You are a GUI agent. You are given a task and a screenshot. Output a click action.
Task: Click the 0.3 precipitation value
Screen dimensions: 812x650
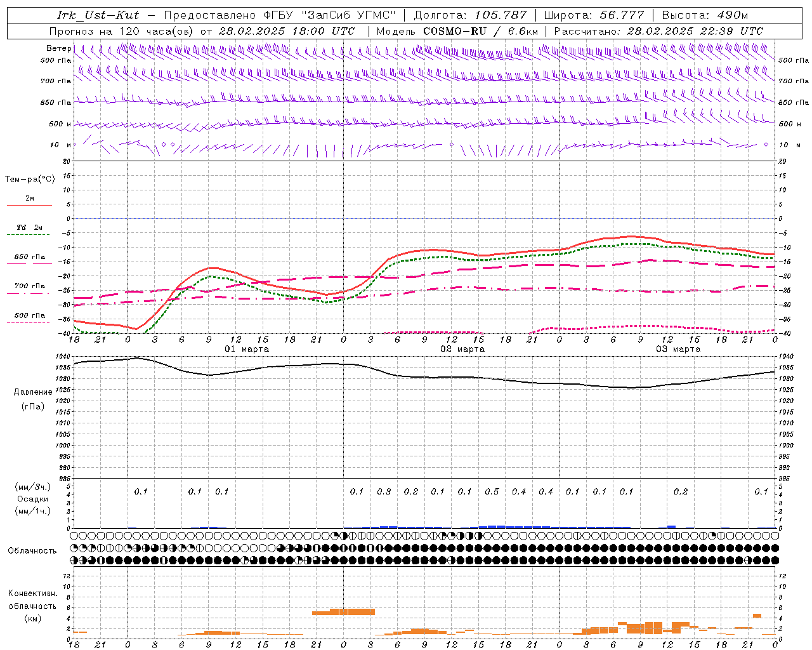[384, 491]
